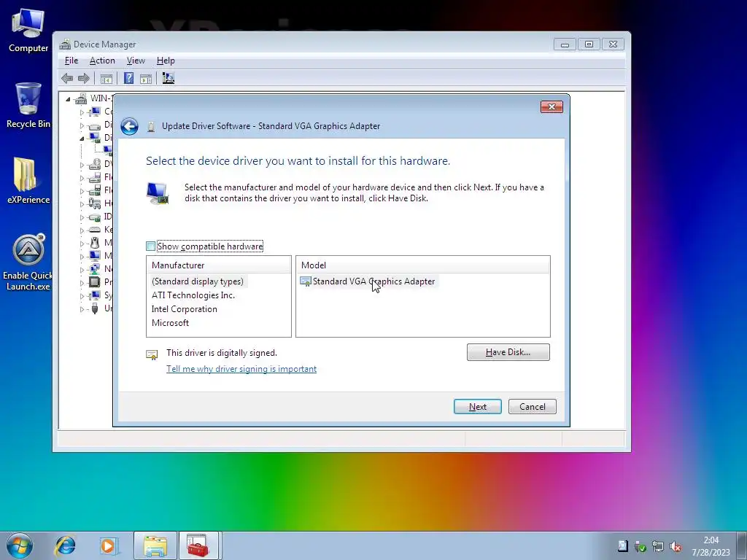
Task: Click the Forward arrow in Device Manager toolbar
Action: point(84,78)
